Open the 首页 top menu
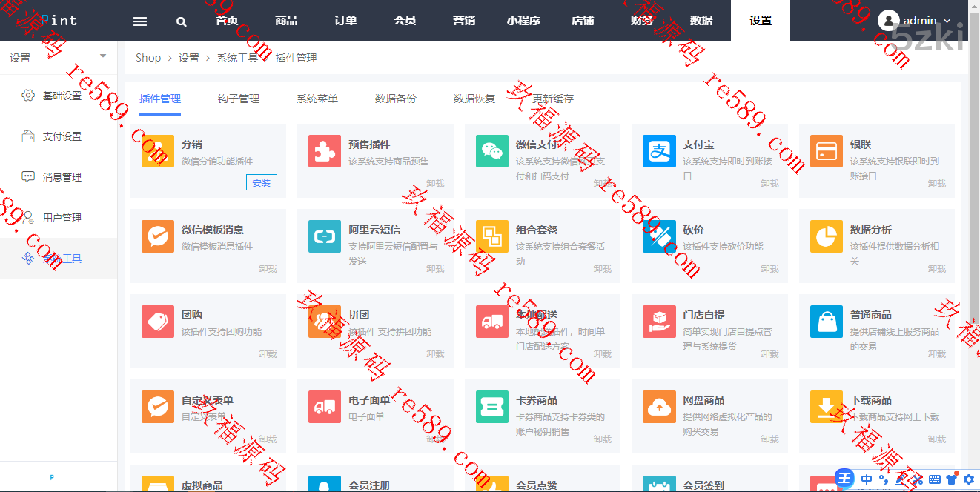The height and width of the screenshot is (492, 980). coord(227,20)
